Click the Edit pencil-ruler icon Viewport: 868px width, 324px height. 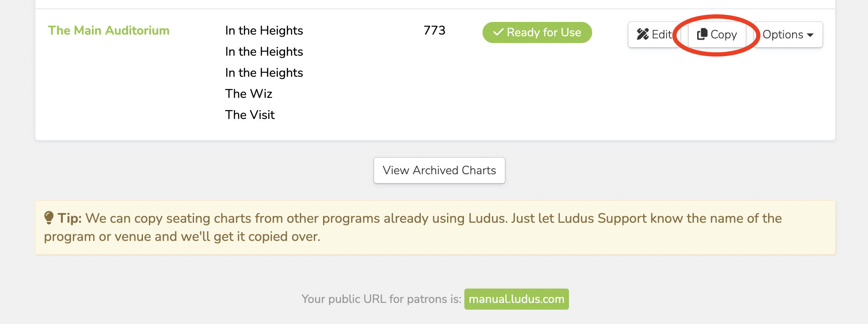[x=643, y=34]
